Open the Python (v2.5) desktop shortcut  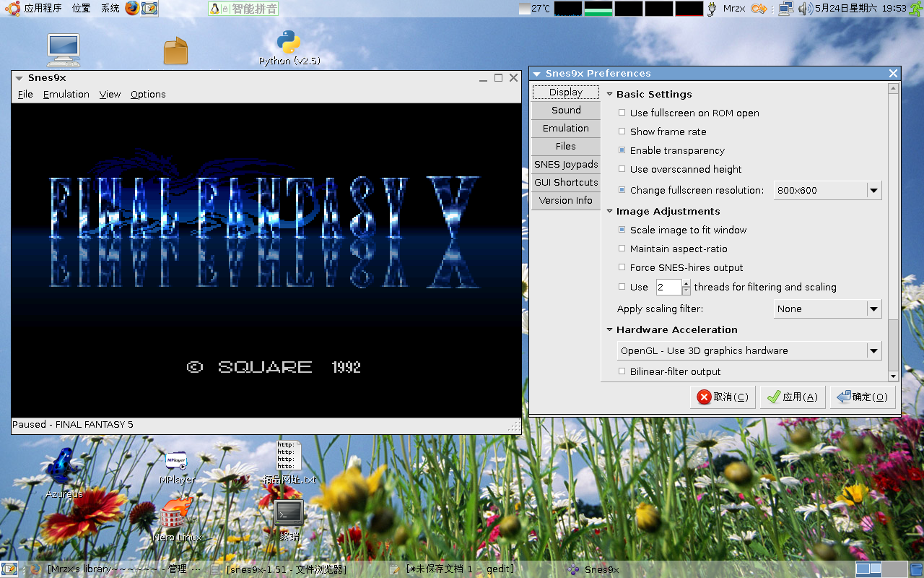289,48
